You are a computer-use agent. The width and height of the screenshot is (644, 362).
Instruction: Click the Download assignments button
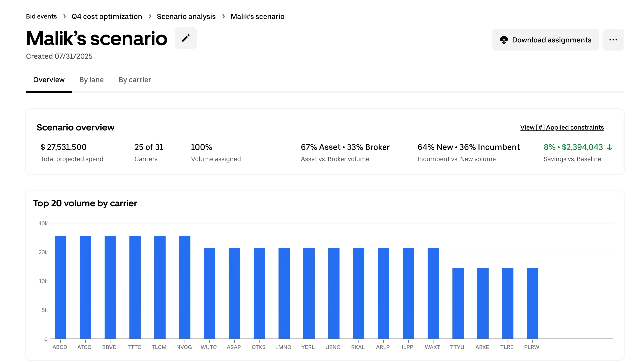545,39
